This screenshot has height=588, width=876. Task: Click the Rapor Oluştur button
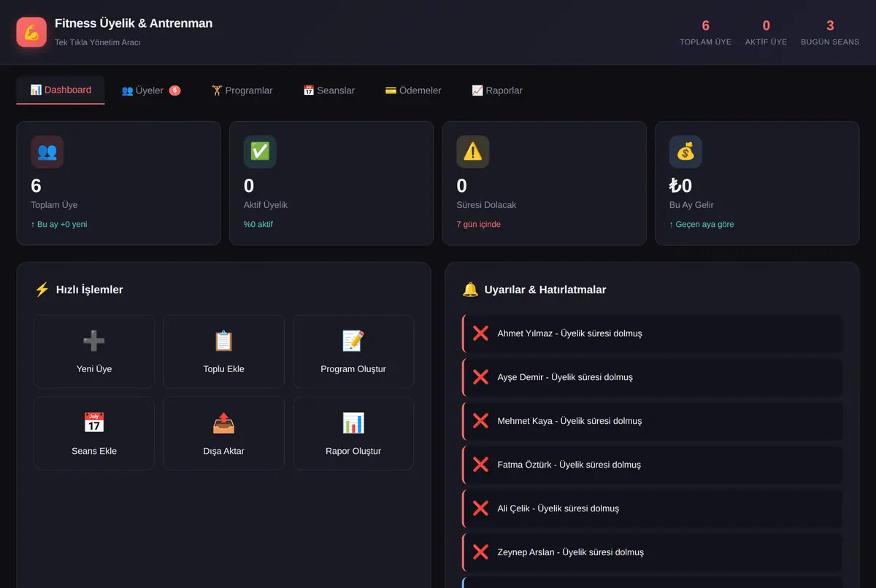coord(353,433)
